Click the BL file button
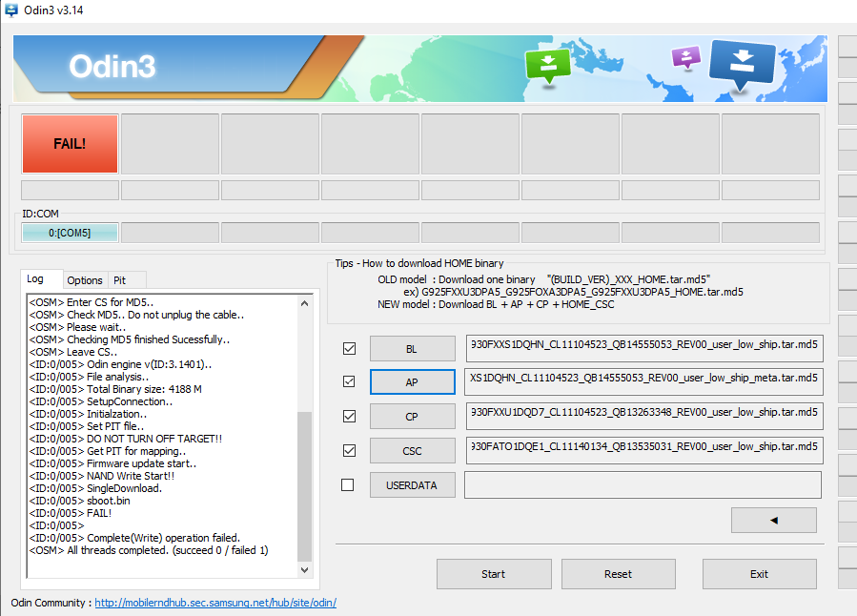This screenshot has width=857, height=616. [413, 349]
